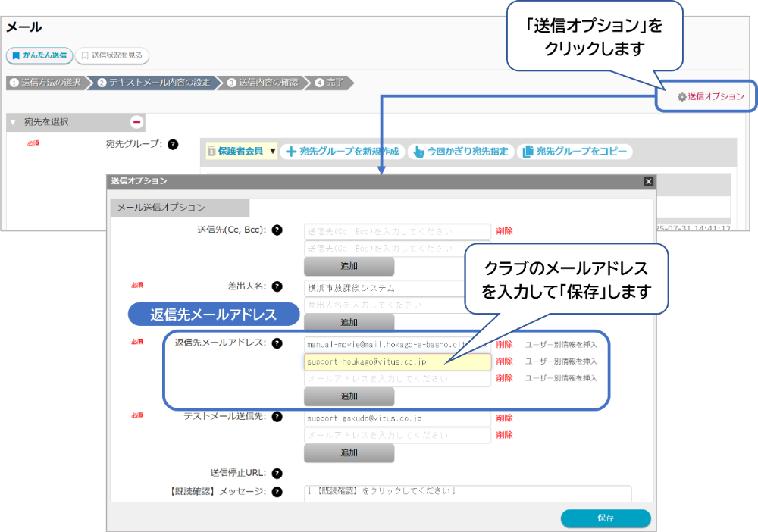Click help icon beside テストメール送信先

point(277,416)
